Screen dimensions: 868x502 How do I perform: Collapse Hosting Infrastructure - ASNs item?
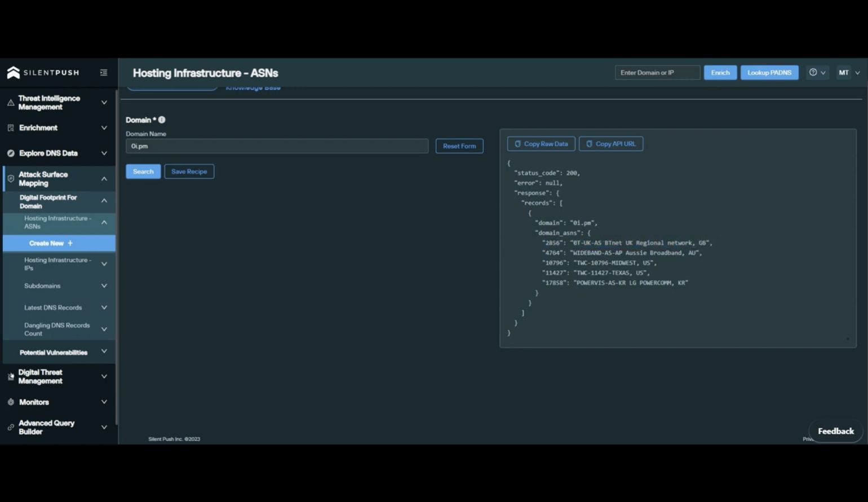(104, 222)
